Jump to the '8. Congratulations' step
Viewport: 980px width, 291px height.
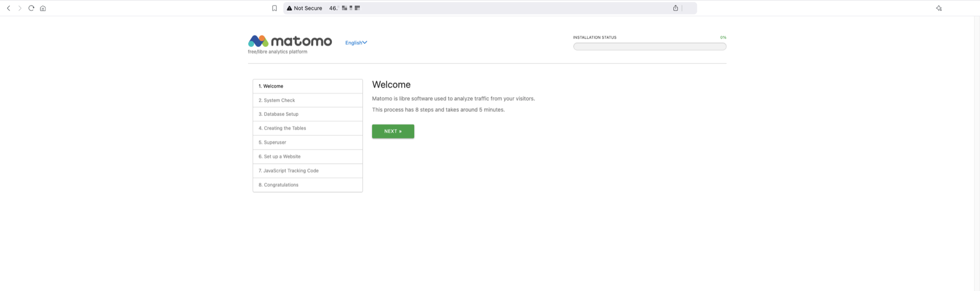(307, 185)
